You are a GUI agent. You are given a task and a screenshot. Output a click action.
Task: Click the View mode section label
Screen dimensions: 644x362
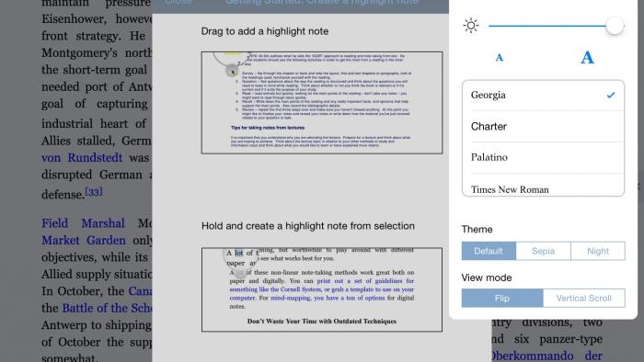487,277
